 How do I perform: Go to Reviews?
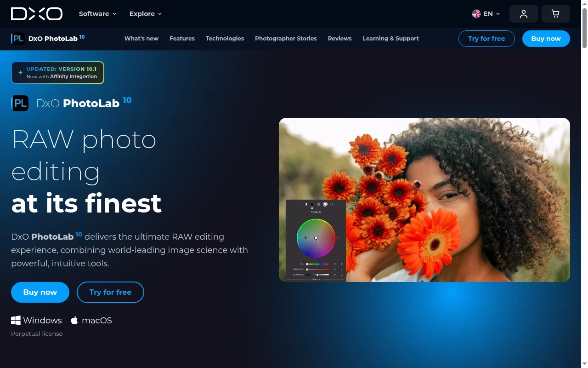[x=339, y=39]
